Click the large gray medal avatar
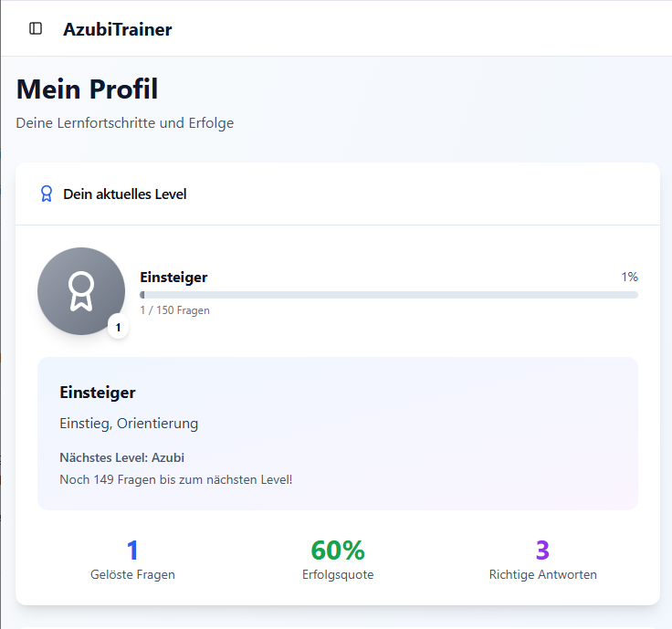 pos(81,291)
